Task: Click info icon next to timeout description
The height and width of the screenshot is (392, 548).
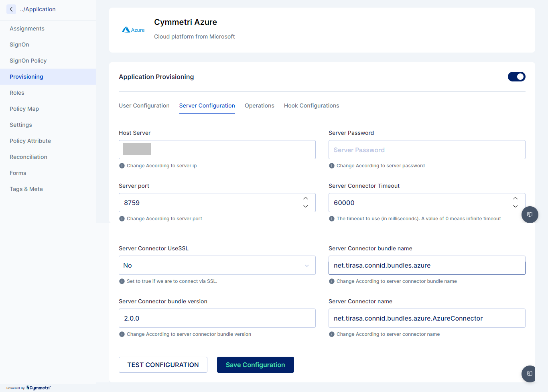Action: 332,219
